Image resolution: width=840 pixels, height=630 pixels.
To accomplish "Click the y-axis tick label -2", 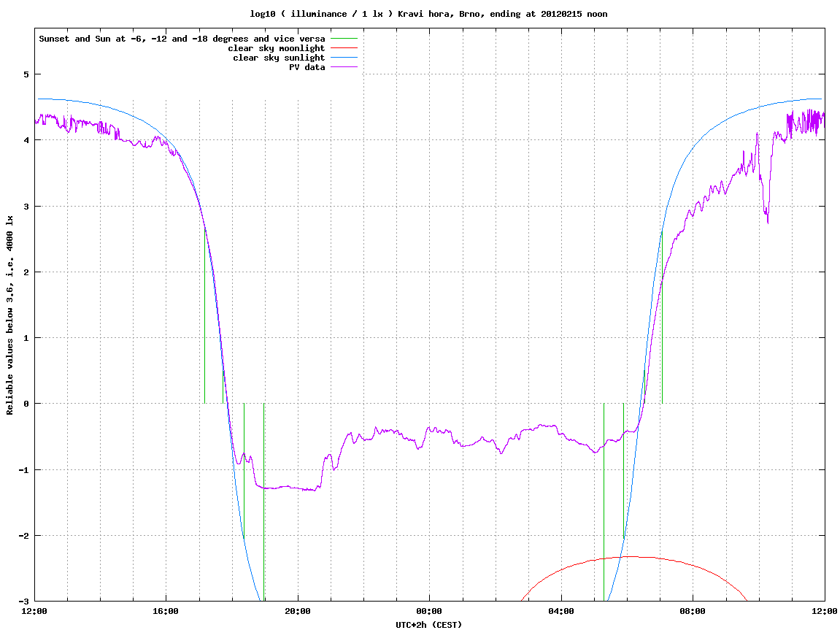I will click(x=23, y=536).
